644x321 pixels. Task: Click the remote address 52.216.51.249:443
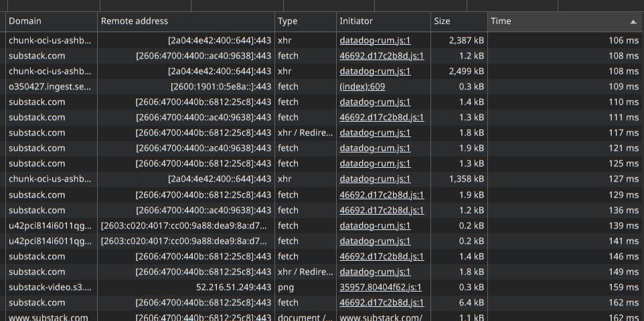(x=233, y=288)
